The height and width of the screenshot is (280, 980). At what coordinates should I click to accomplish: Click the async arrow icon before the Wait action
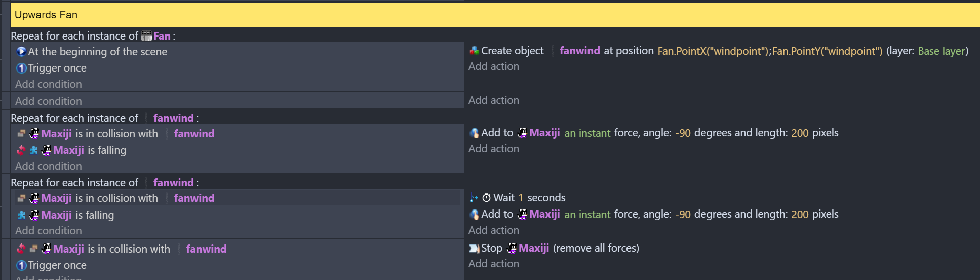[474, 198]
